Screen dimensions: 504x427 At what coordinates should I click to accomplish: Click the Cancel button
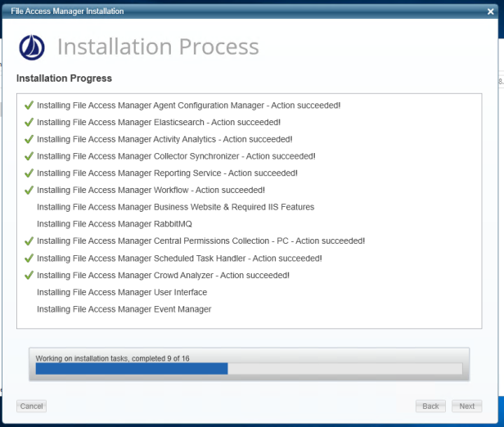[x=31, y=406]
